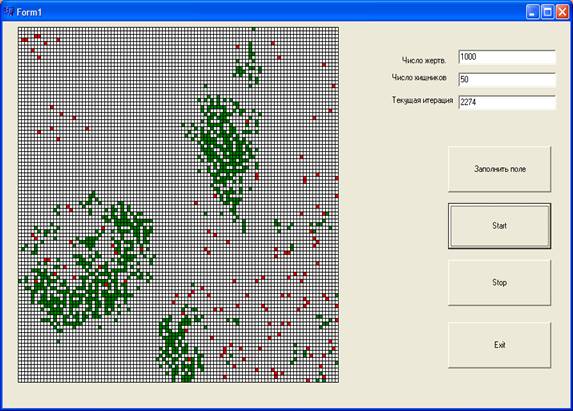This screenshot has width=573, height=411.
Task: Click the "Число хищников" label
Action: [x=419, y=77]
